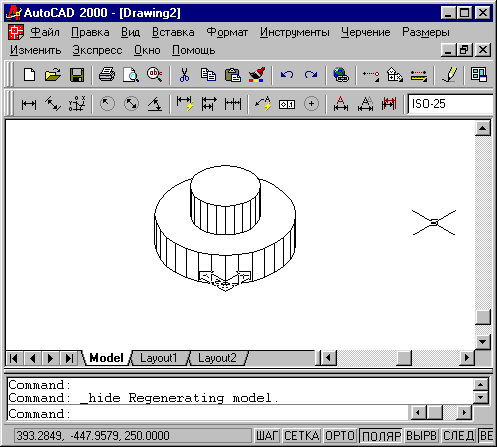Select the Aligned Dimension tool

53,104
